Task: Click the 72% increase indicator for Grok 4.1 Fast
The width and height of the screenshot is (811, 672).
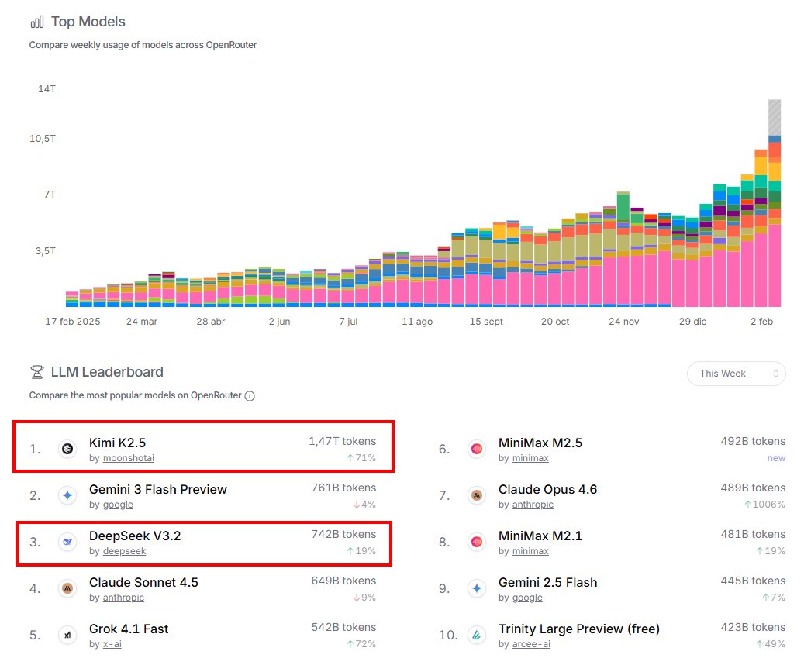Action: pyautogui.click(x=361, y=644)
